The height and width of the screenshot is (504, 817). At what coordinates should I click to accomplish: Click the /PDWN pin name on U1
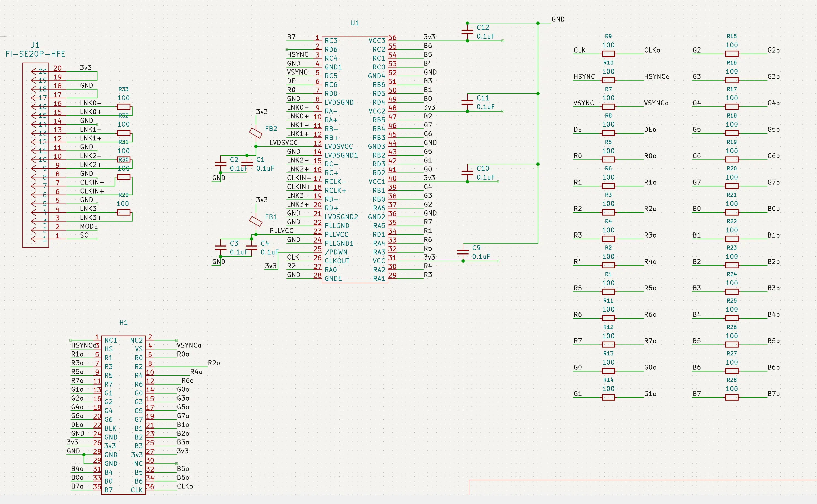(336, 252)
